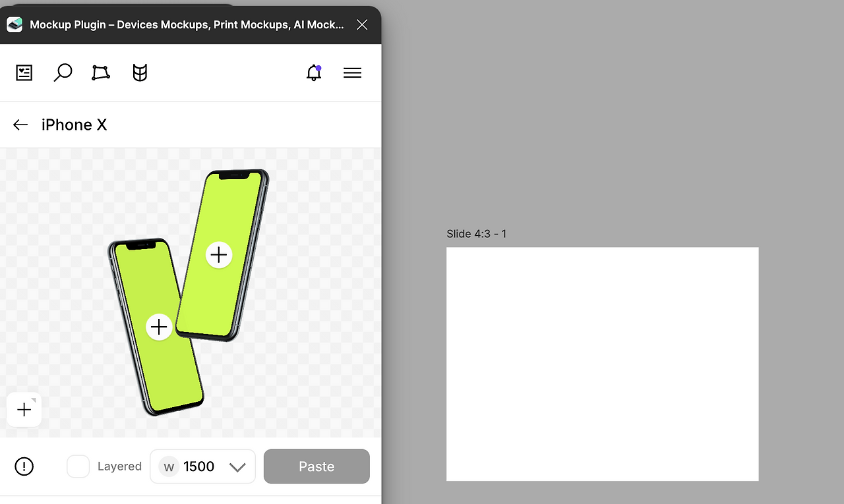Open the search tool in plugin toolbar
Screen dimensions: 844x504
pyautogui.click(x=63, y=72)
